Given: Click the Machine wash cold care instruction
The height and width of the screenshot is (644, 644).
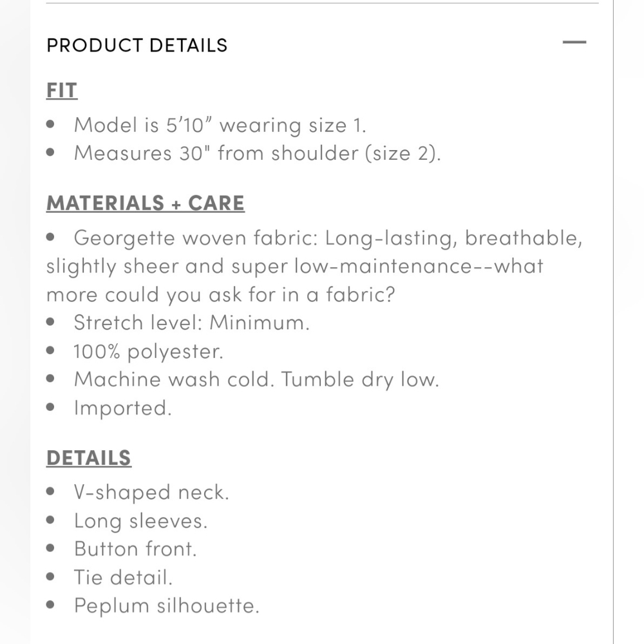Looking at the screenshot, I should tap(256, 379).
